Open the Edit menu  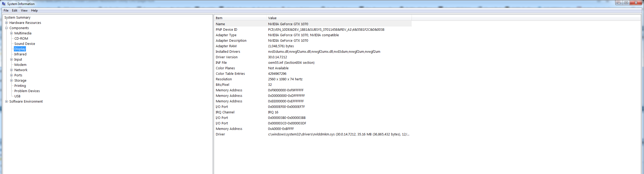click(15, 10)
